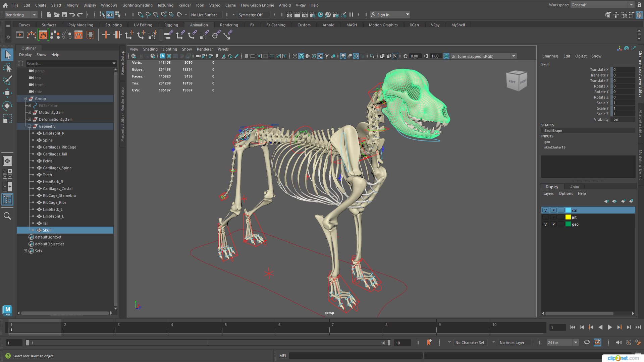The image size is (644, 362).
Task: Step forward one frame
Action: [629, 327]
